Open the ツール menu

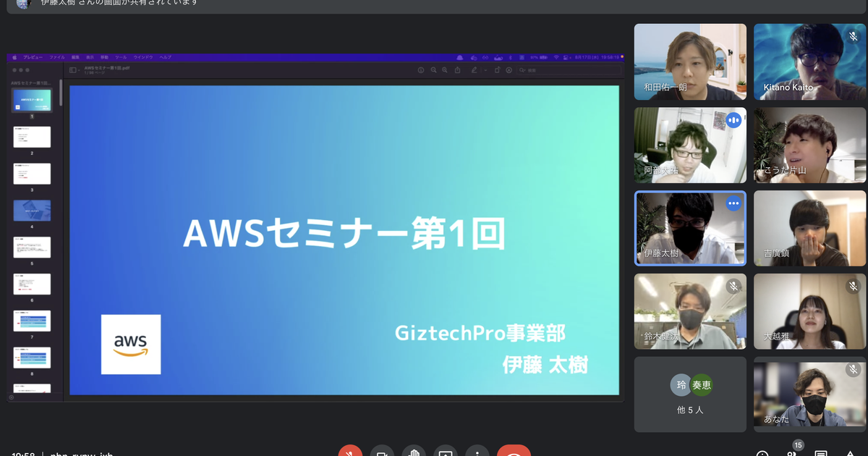(121, 56)
